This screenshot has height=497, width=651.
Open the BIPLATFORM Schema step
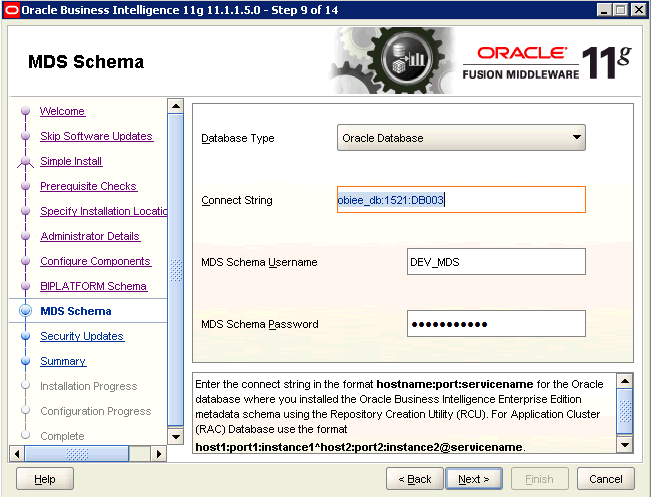click(93, 286)
